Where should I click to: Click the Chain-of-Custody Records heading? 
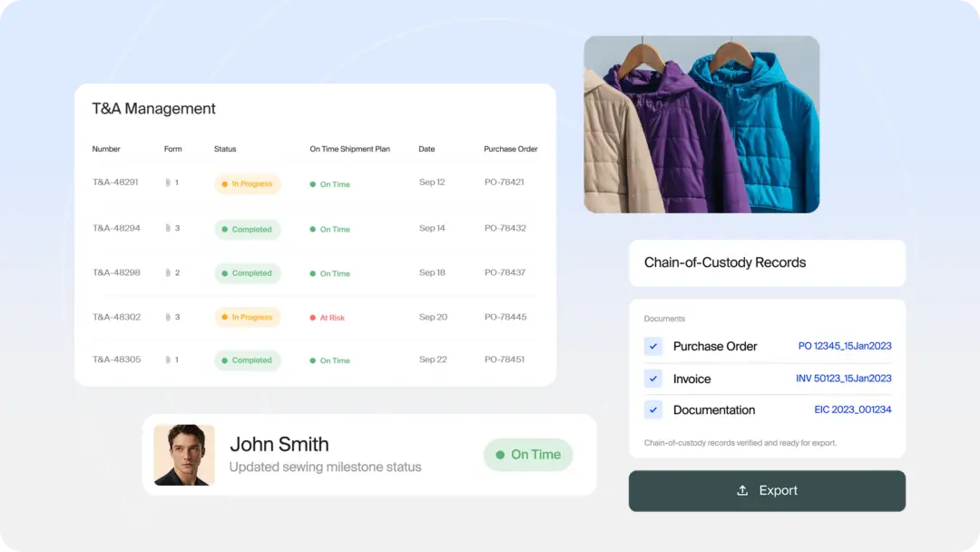point(725,262)
